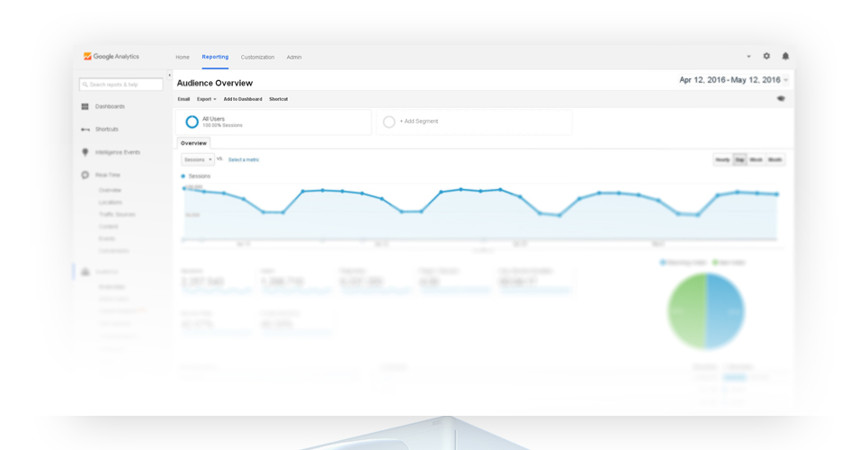Click the blue slice of the pie chart
This screenshot has height=450, width=868.
(725, 310)
